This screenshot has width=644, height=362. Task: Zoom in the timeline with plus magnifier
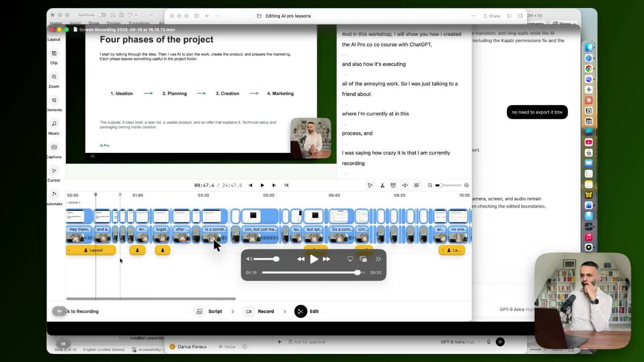pos(466,185)
